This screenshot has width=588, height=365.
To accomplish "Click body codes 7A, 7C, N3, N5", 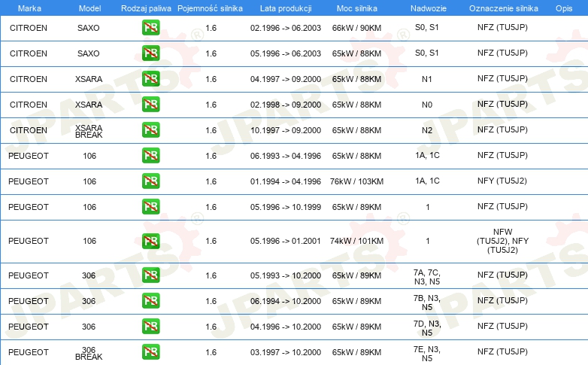I will [x=427, y=277].
